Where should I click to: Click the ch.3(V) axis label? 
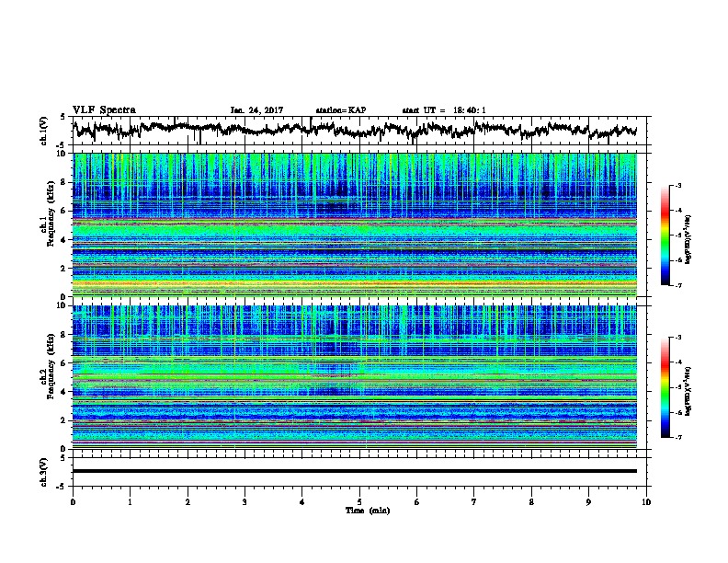[44, 472]
